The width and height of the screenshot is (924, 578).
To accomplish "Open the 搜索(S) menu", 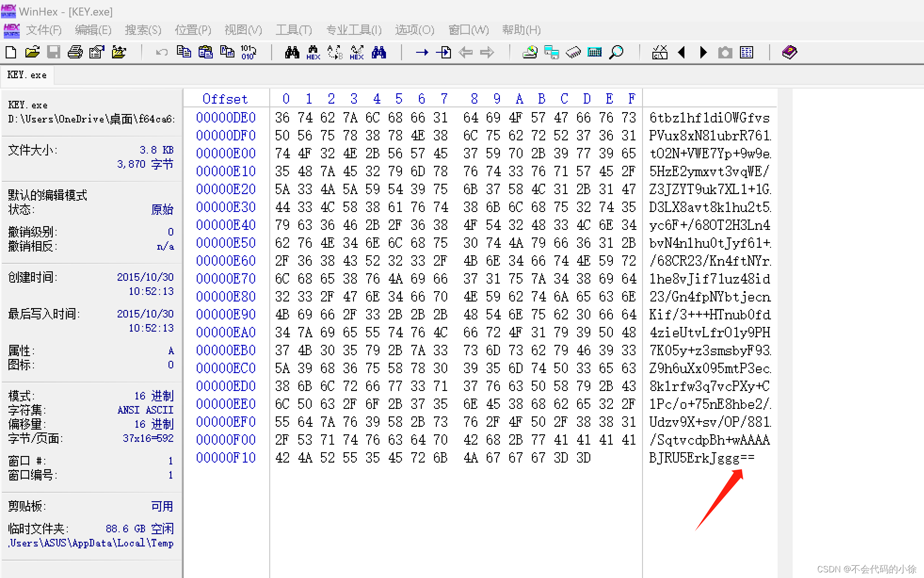I will click(x=143, y=30).
